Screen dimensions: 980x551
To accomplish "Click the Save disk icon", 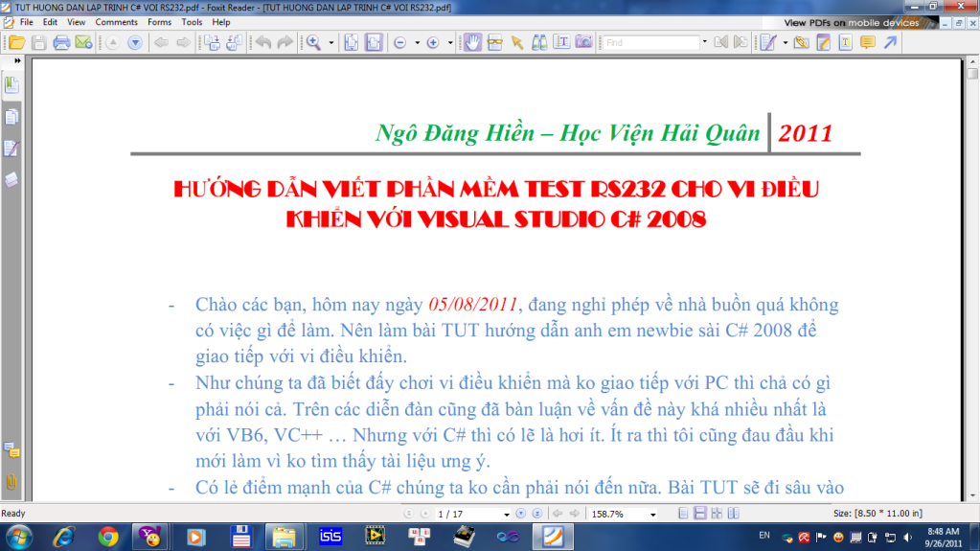I will coord(38,42).
